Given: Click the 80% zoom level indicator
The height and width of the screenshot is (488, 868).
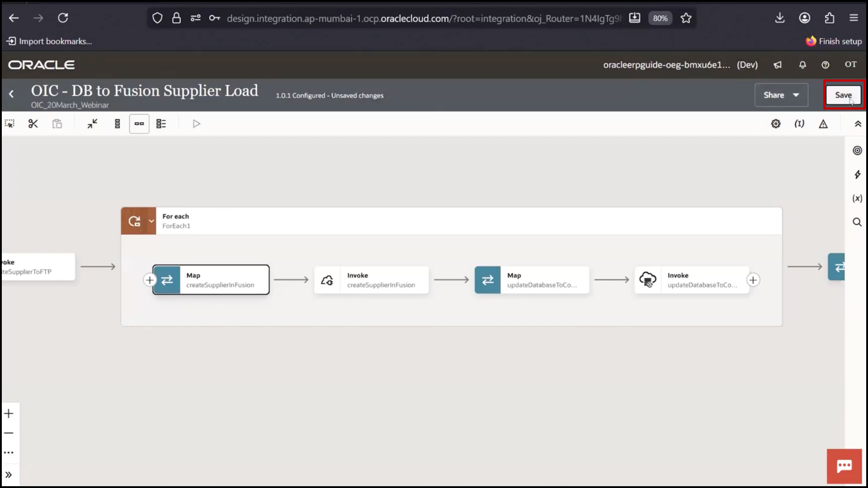Looking at the screenshot, I should pyautogui.click(x=660, y=19).
